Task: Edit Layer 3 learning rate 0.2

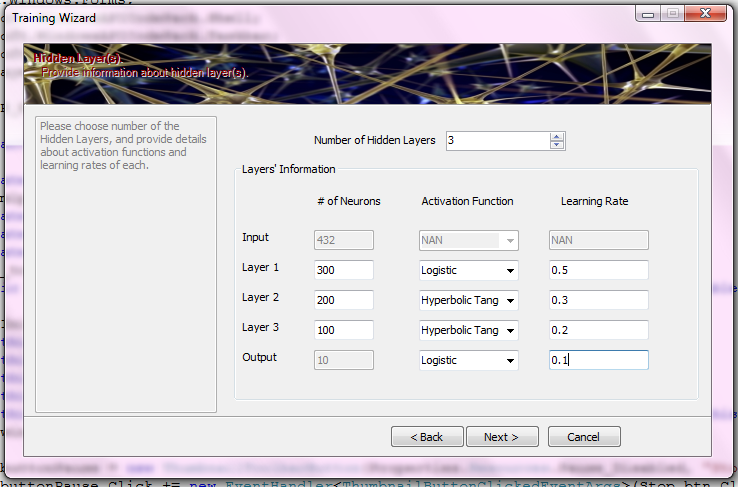Action: click(x=599, y=330)
